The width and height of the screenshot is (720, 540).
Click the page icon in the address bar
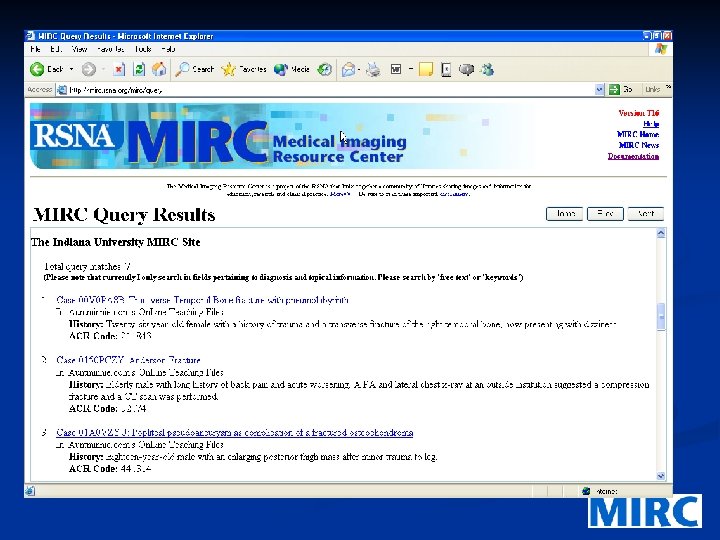62,90
